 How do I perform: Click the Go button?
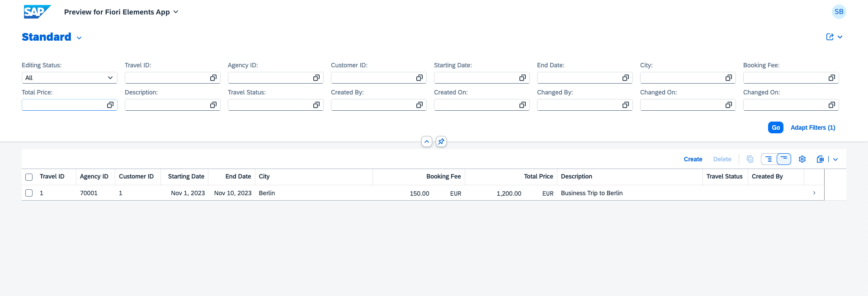[x=776, y=127]
